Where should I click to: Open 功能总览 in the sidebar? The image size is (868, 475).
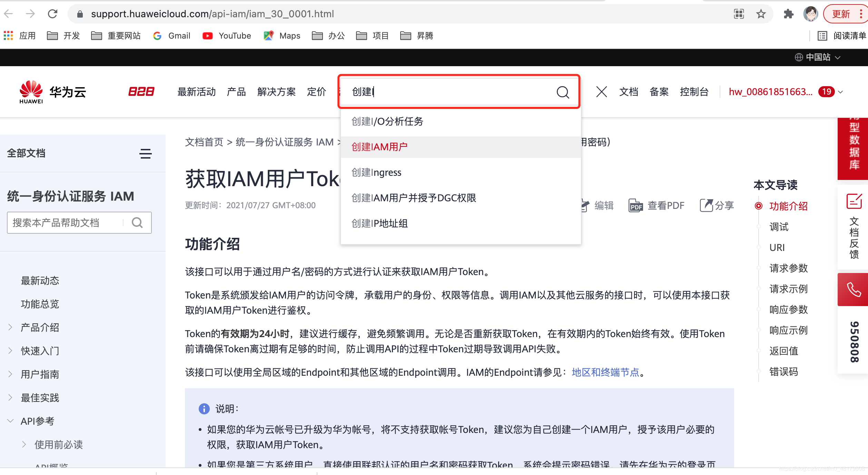click(x=40, y=304)
